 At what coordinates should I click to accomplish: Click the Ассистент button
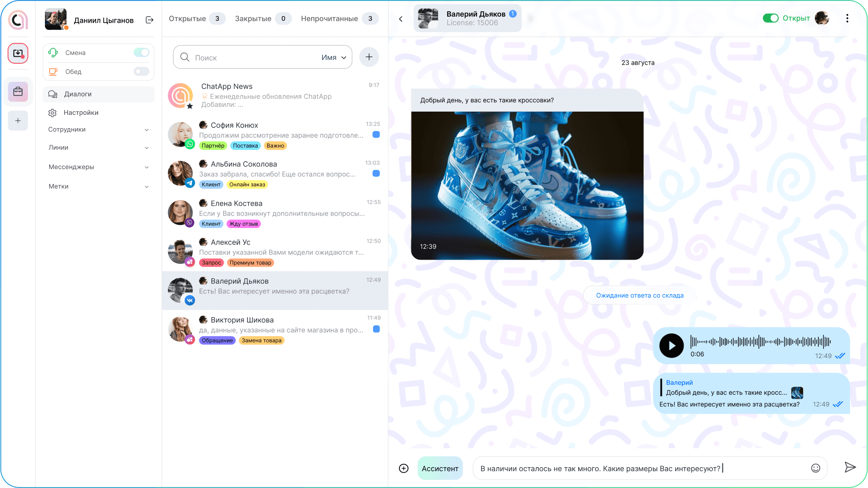(440, 468)
